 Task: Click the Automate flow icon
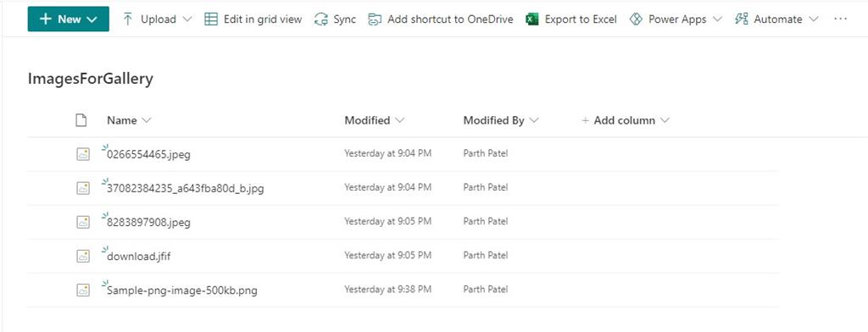click(x=741, y=19)
